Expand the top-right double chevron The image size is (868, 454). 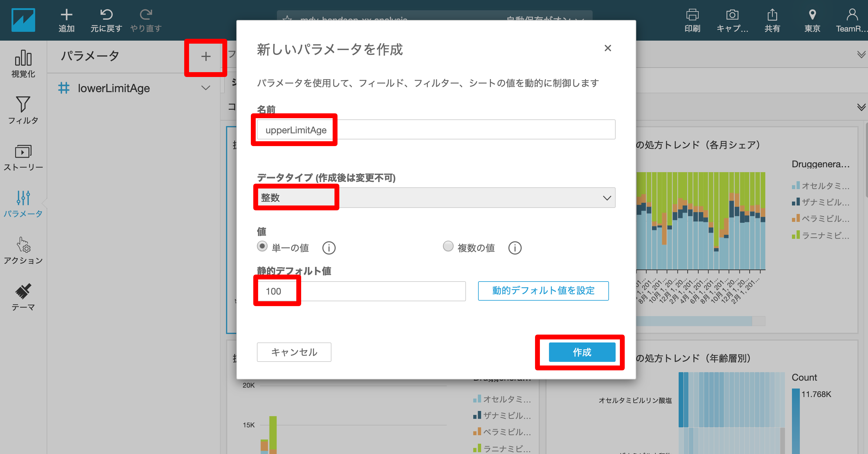861,55
